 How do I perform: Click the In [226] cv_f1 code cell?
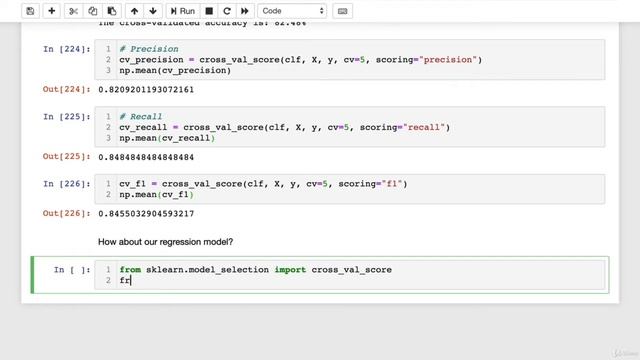(x=350, y=189)
